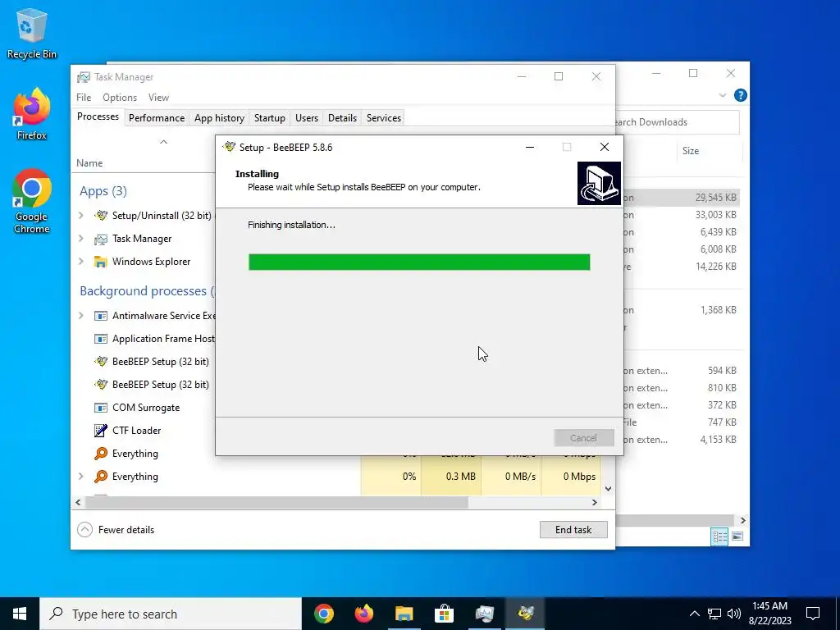The width and height of the screenshot is (840, 630).
Task: Click the BeeBEEP setup taskbar icon
Action: pos(525,614)
